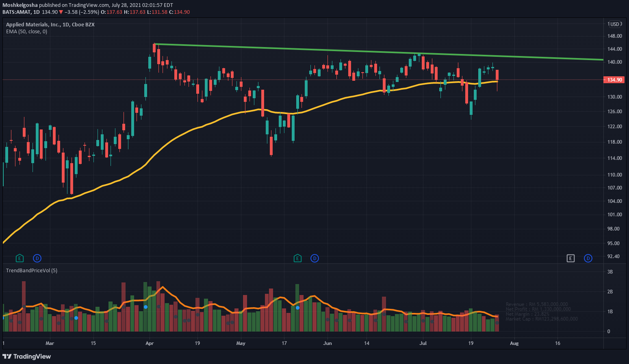
Task: Open the blue dividend D marker before Jun
Action: [x=314, y=258]
